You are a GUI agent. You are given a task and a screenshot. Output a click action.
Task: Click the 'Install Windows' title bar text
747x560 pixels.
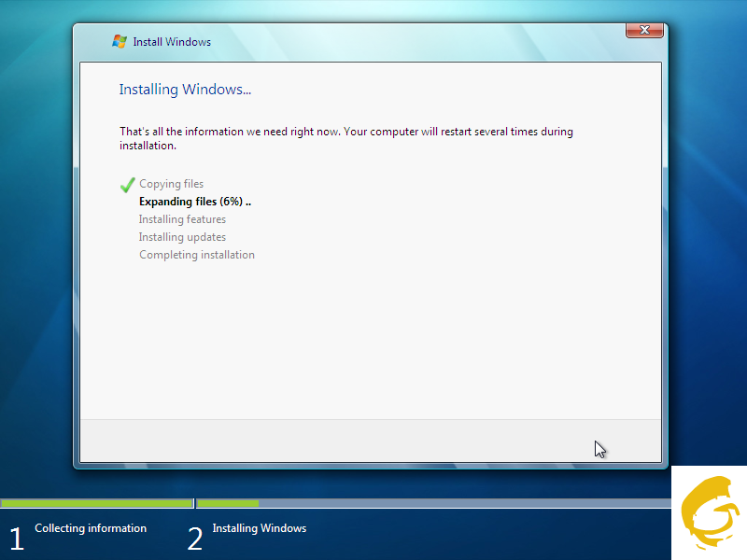172,42
